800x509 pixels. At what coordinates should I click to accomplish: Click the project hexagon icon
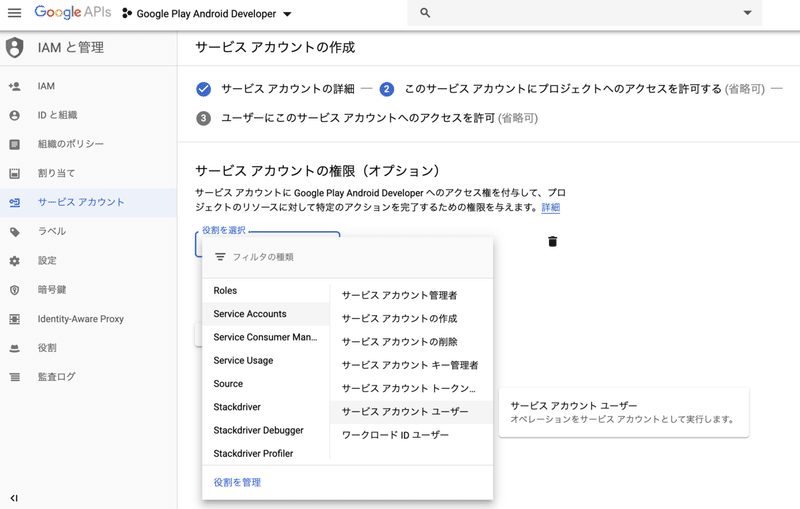click(x=127, y=13)
